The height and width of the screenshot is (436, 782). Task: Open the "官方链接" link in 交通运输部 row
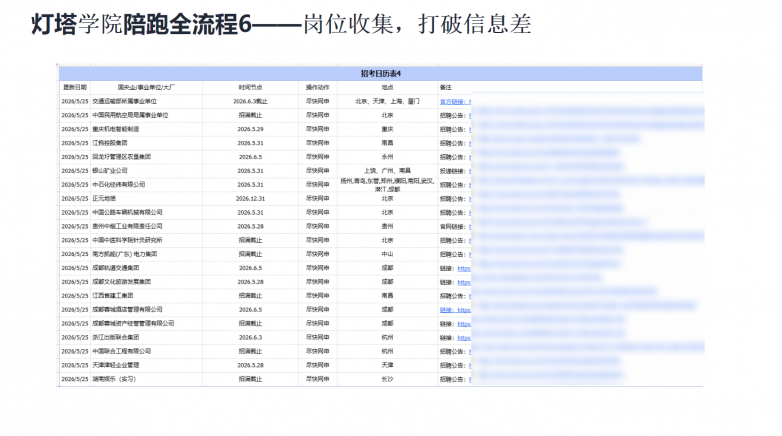(x=455, y=102)
